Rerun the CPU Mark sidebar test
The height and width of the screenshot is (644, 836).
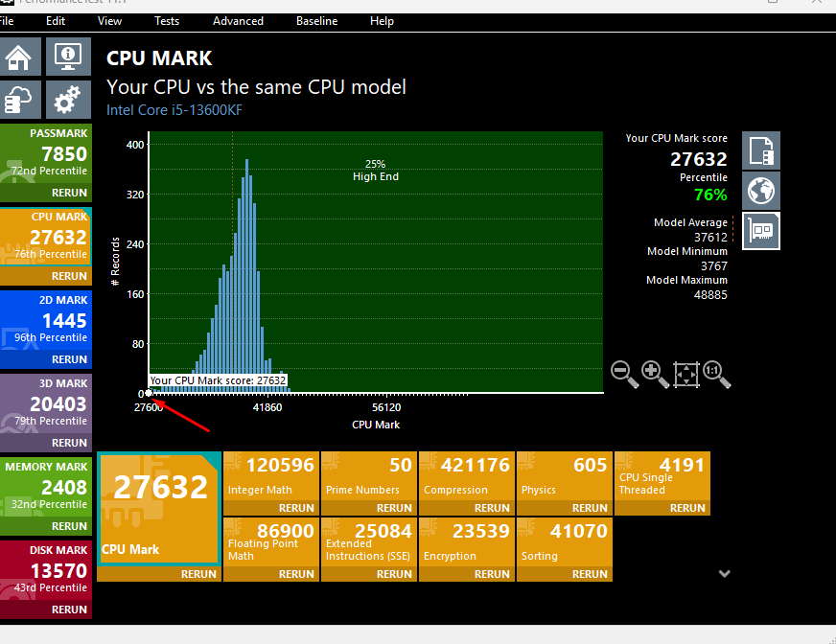point(69,276)
